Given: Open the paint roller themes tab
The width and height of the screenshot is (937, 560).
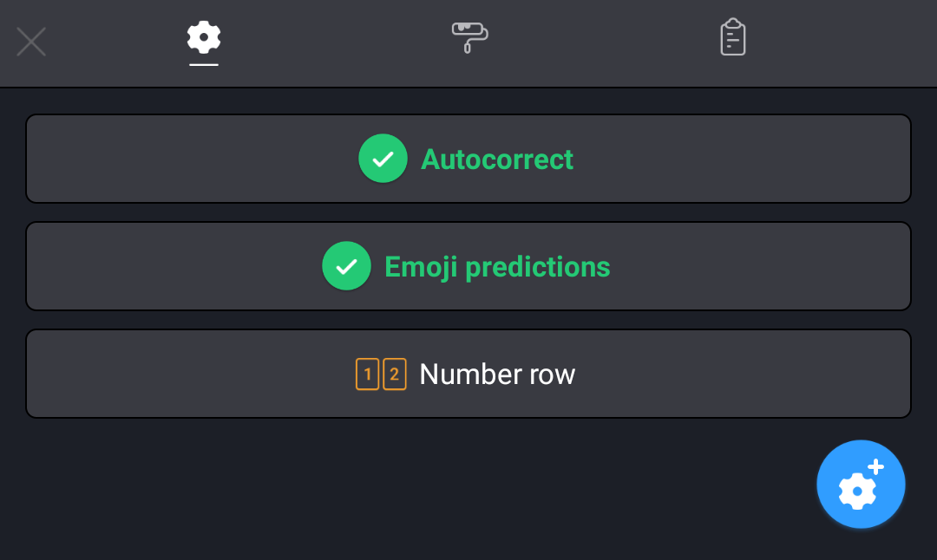Looking at the screenshot, I should [x=469, y=38].
